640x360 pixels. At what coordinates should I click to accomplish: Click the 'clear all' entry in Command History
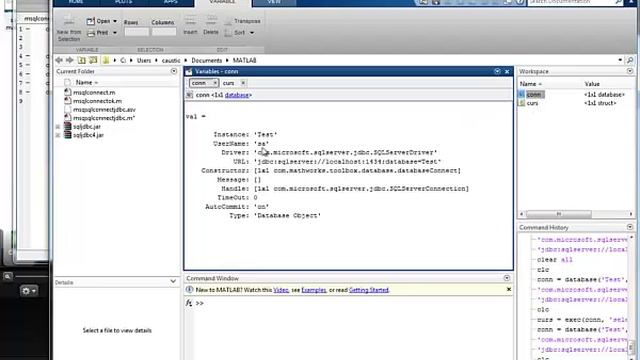pos(555,260)
